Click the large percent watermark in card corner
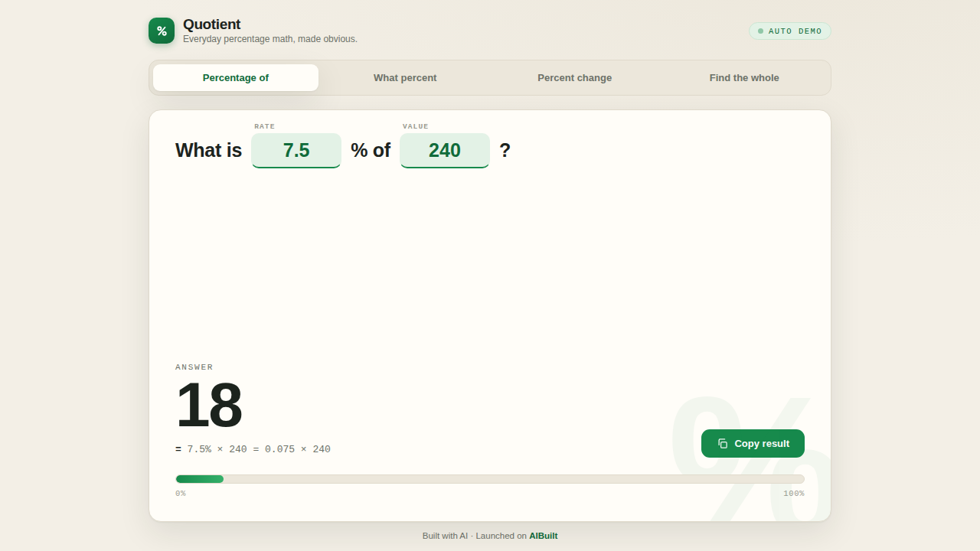Image resolution: width=980 pixels, height=551 pixels. (x=750, y=458)
